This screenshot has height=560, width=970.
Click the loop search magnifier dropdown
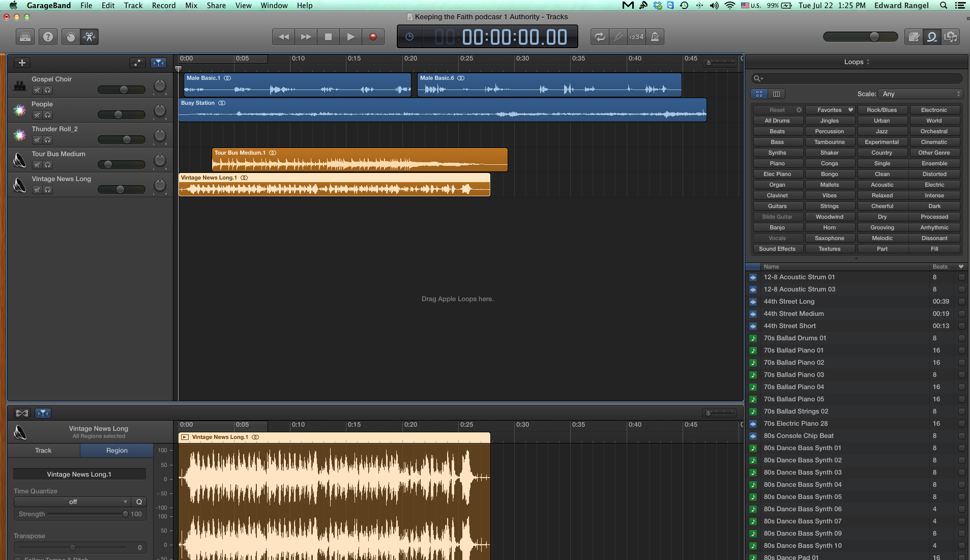[x=758, y=78]
